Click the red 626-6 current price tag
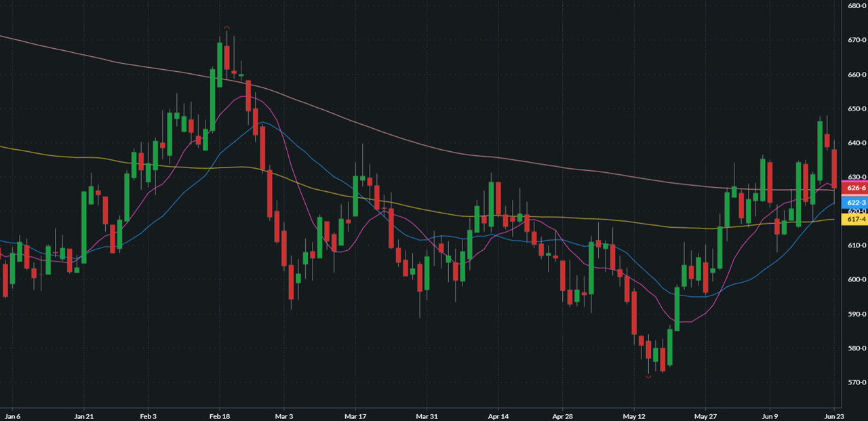The width and height of the screenshot is (868, 421). click(x=854, y=188)
